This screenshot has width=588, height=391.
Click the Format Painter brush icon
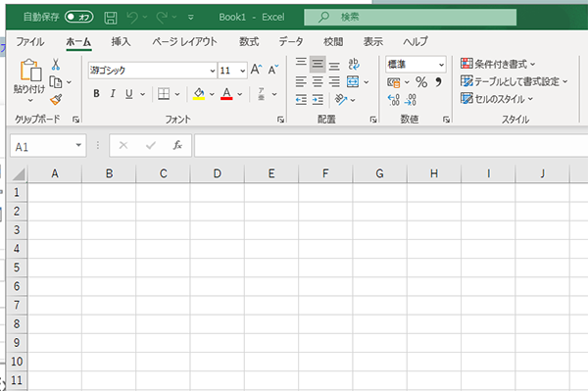tap(56, 99)
